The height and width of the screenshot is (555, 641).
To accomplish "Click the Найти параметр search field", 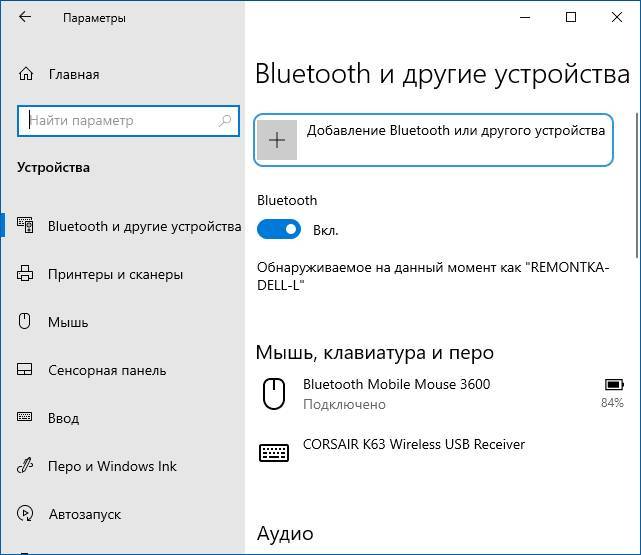I will [x=128, y=121].
